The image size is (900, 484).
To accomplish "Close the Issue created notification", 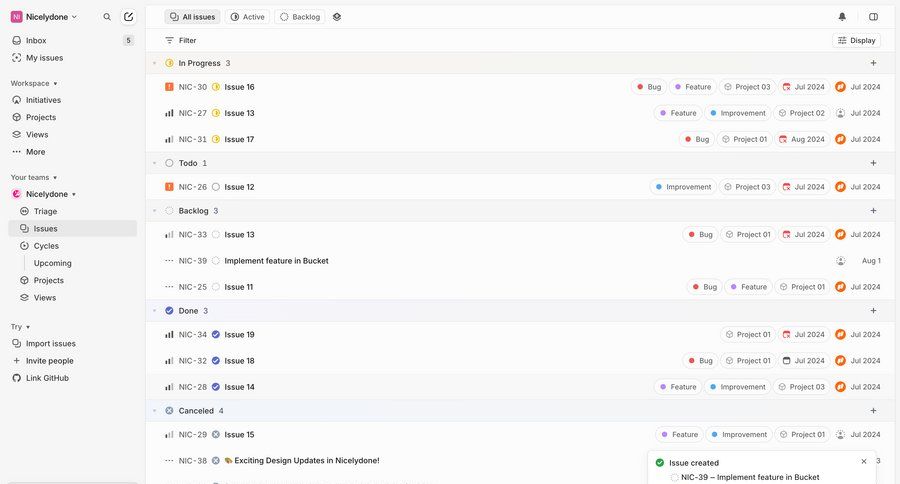I will (x=864, y=462).
